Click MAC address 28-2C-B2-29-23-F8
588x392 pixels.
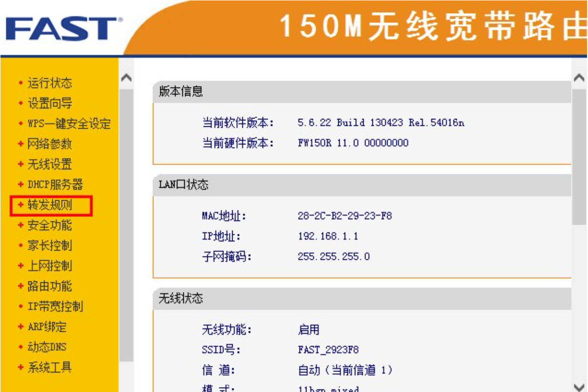(345, 216)
